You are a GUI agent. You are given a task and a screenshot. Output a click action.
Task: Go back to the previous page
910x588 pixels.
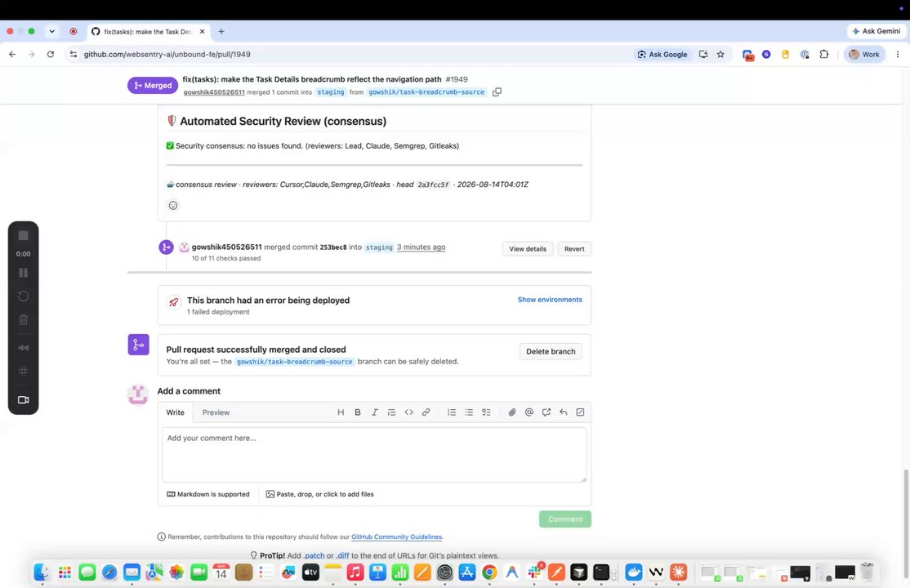tap(12, 55)
